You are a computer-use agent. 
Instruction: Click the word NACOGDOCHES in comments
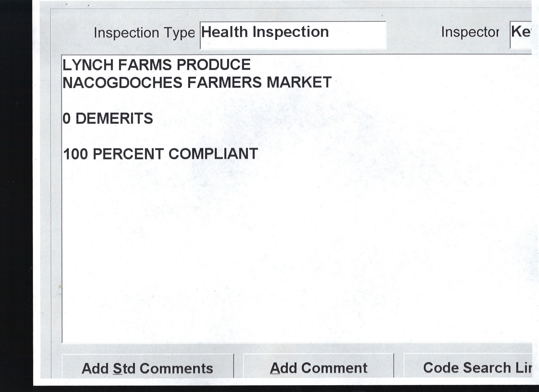[122, 83]
